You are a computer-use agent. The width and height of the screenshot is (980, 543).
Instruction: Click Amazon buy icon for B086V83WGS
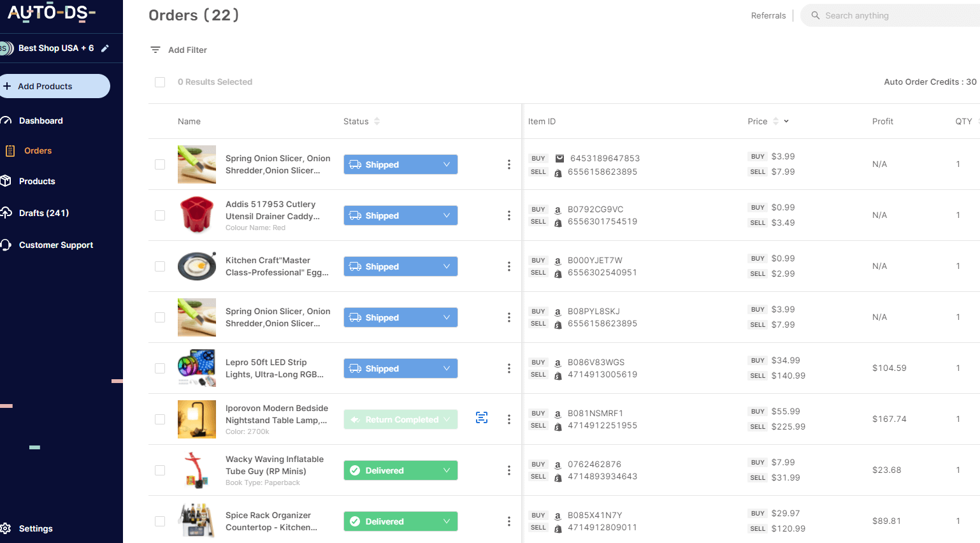click(558, 363)
